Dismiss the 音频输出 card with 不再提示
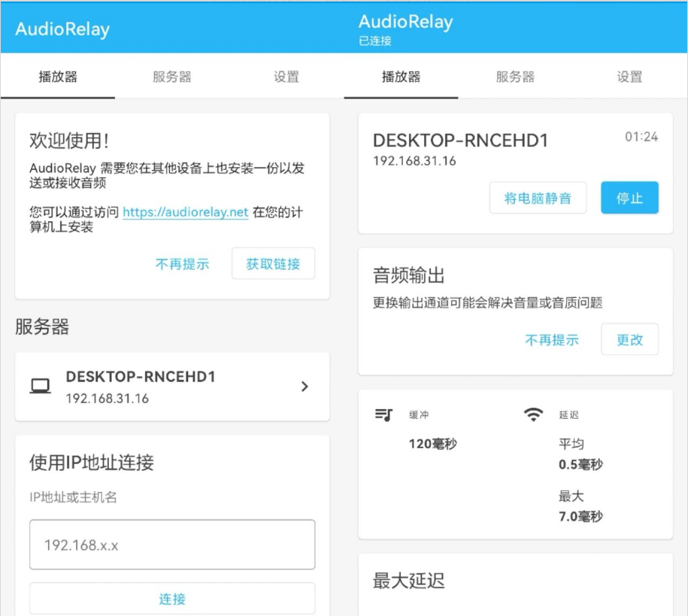The image size is (688, 616). 552,339
